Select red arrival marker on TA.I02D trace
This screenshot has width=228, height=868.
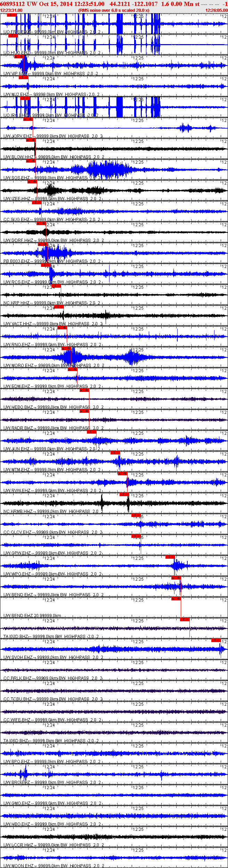point(185,620)
